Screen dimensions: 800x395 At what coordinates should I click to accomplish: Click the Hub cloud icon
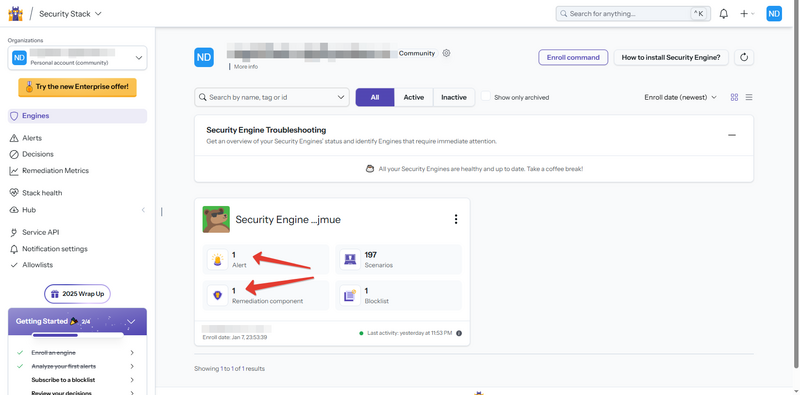pos(14,210)
